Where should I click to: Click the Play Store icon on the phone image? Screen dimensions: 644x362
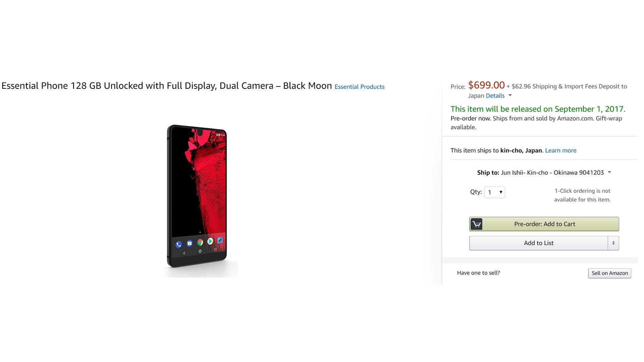(210, 241)
